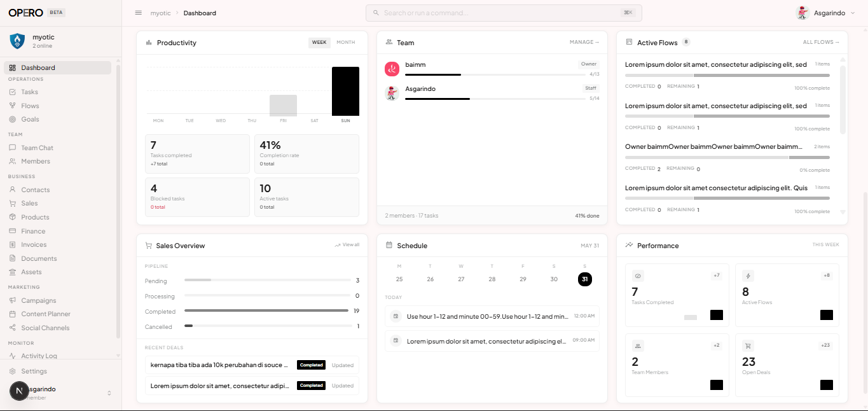This screenshot has height=411, width=868.
Task: Click the myotic breadcrumb link
Action: click(x=160, y=13)
